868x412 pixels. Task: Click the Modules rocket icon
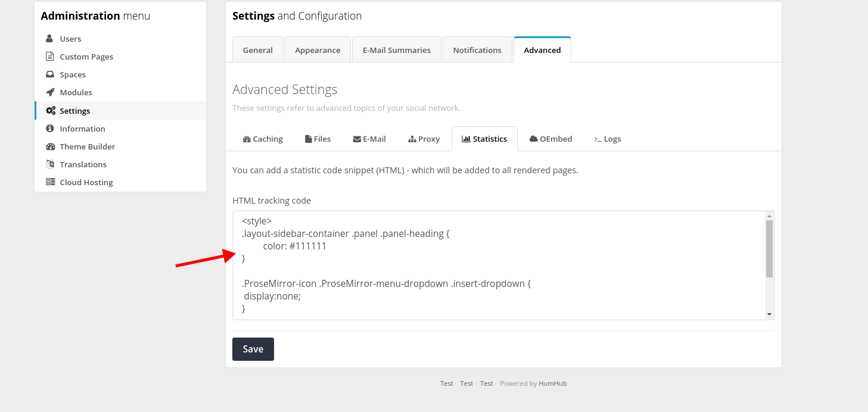click(49, 92)
